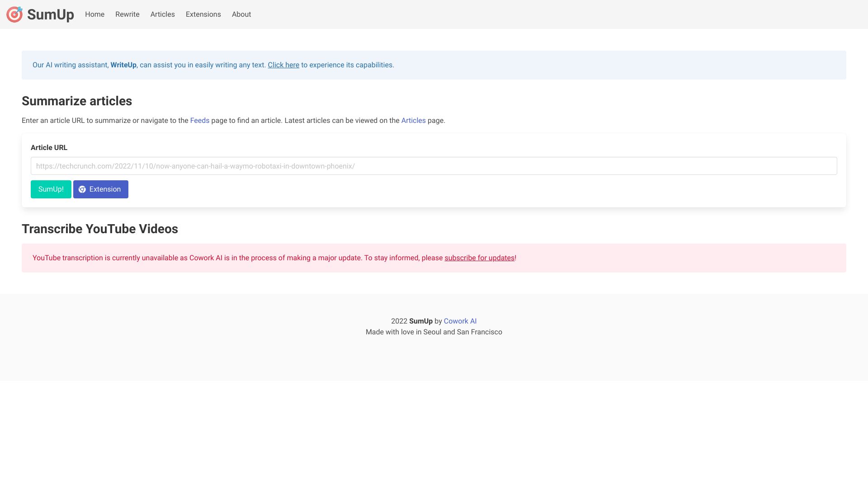Go to the Home nav item
The image size is (868, 488).
click(x=94, y=14)
